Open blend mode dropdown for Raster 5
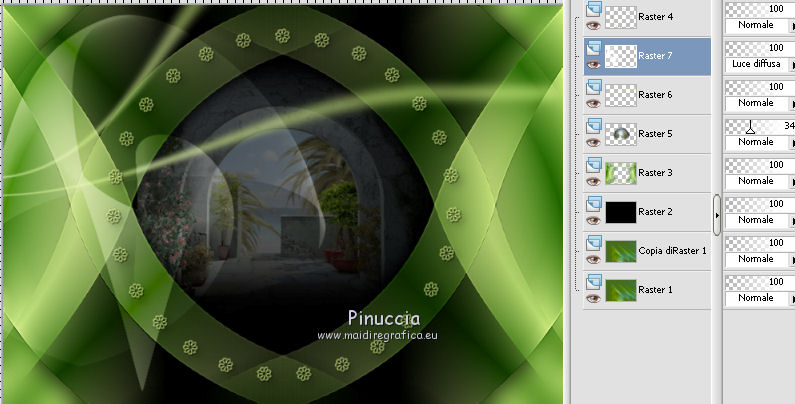This screenshot has width=795, height=404. 760,142
